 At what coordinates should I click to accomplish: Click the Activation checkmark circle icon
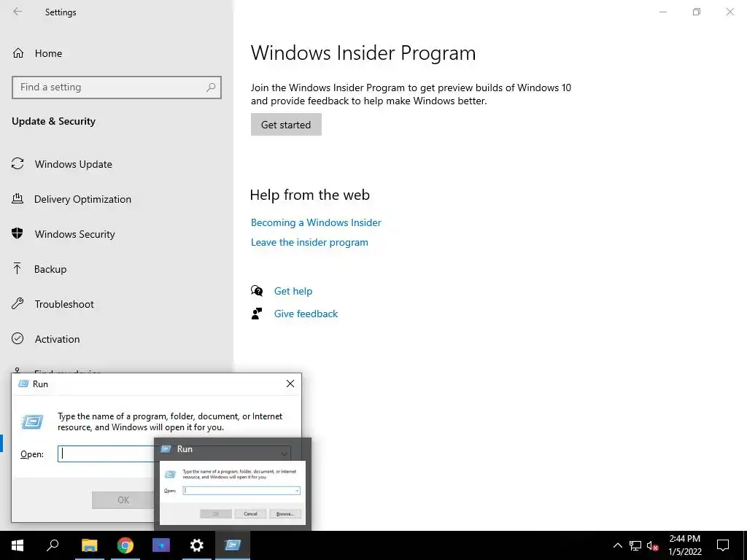(x=18, y=338)
